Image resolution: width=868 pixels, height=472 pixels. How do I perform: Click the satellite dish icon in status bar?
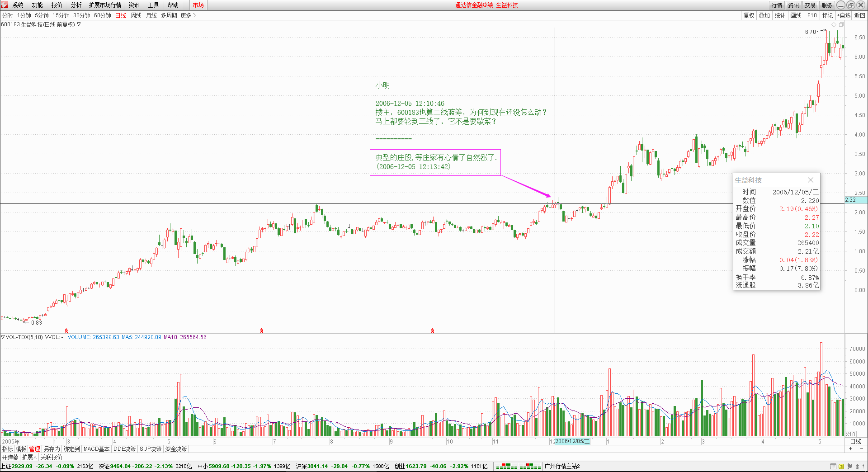coord(849,467)
